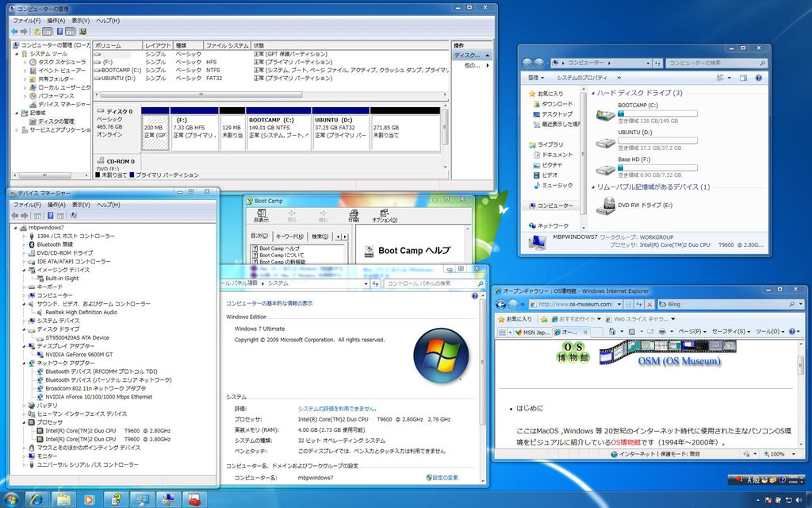Click up-folder icon in Computer Management toolbar

click(37, 32)
